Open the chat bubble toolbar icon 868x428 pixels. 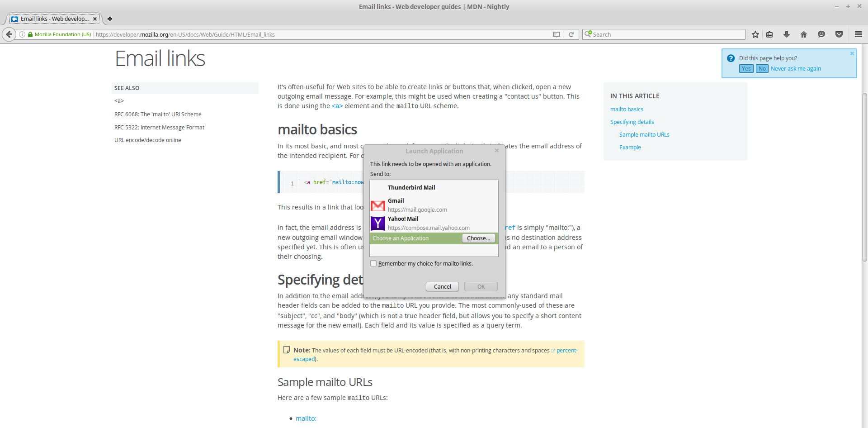pyautogui.click(x=821, y=34)
